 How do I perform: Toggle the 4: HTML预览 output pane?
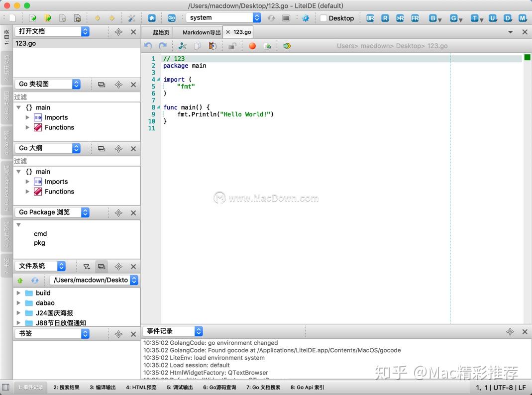point(141,387)
